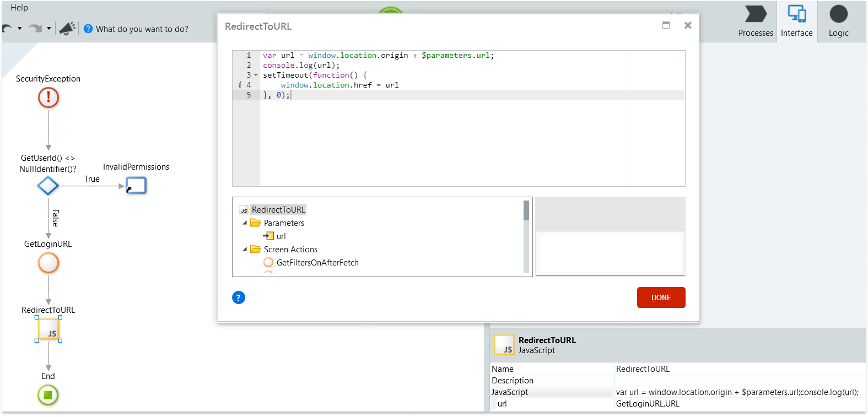The image size is (868, 417).
Task: Click code line 1 in the editor
Action: coord(378,56)
